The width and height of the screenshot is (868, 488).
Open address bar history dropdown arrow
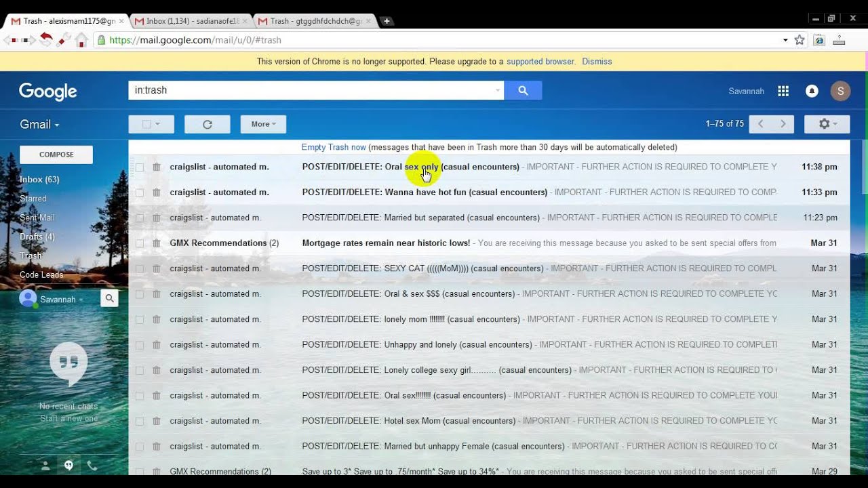click(785, 40)
